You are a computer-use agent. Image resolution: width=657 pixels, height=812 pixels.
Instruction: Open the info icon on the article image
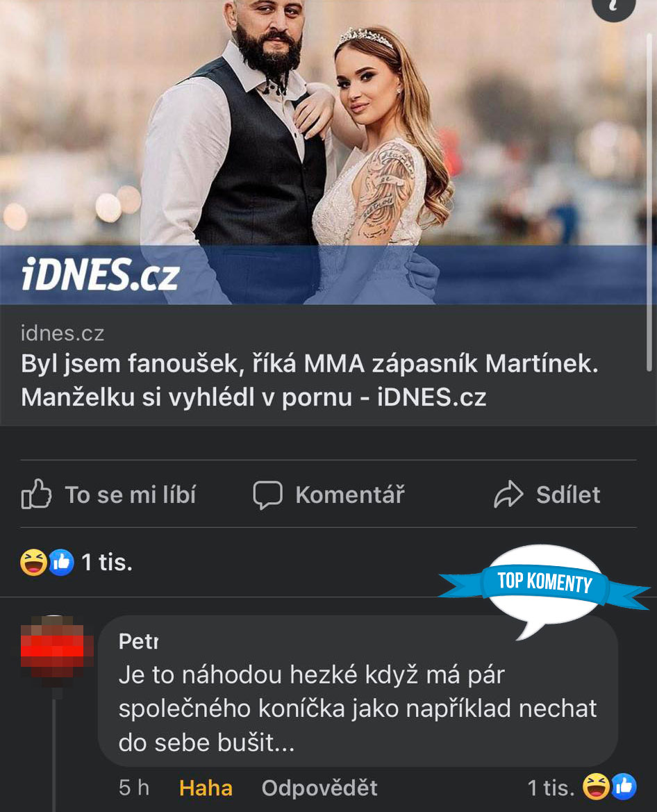pos(613,7)
